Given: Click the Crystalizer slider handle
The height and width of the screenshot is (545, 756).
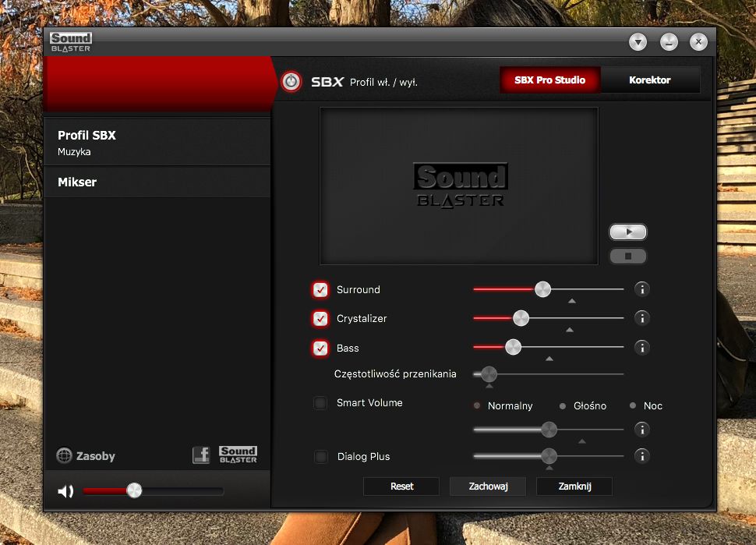Looking at the screenshot, I should pos(521,318).
